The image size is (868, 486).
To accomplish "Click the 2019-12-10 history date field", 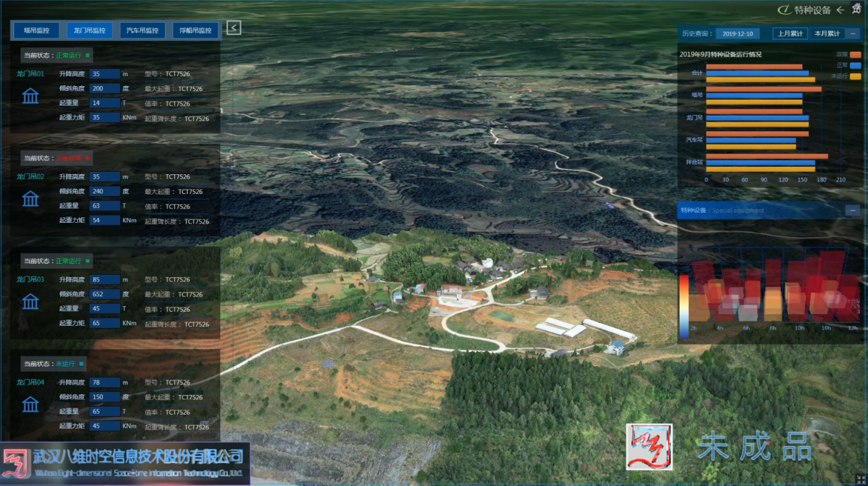I will 737,34.
